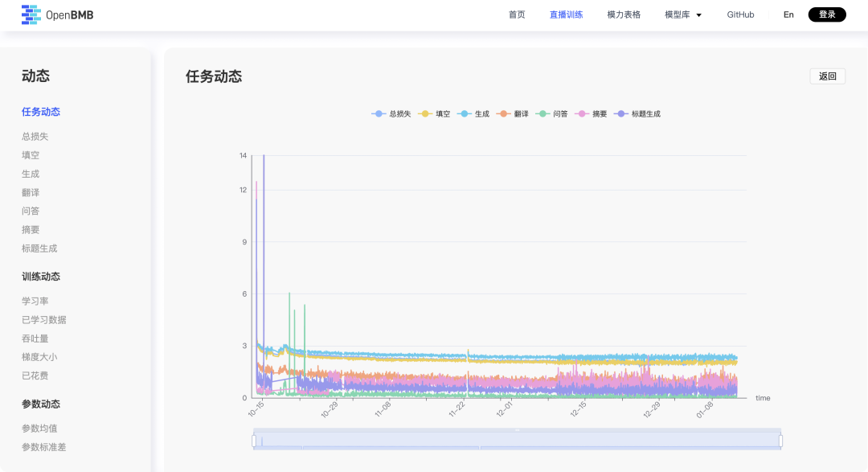The image size is (868, 472).
Task: Click the 登录 login button
Action: click(x=827, y=15)
